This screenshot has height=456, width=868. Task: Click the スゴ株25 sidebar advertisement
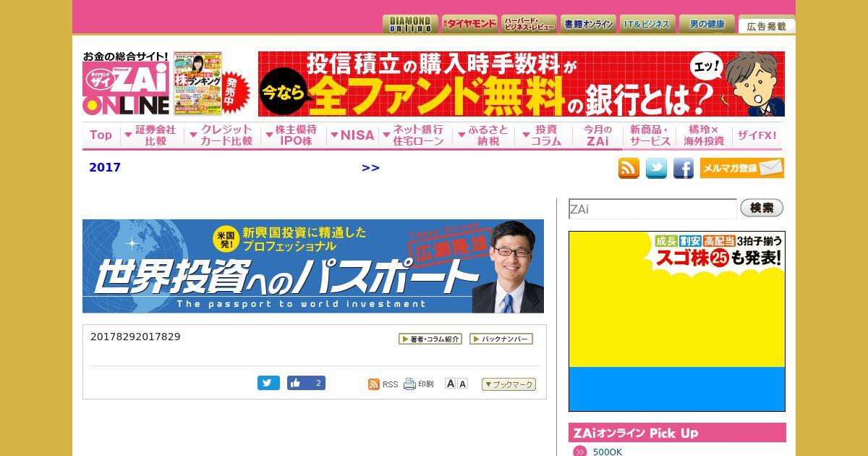(x=677, y=321)
